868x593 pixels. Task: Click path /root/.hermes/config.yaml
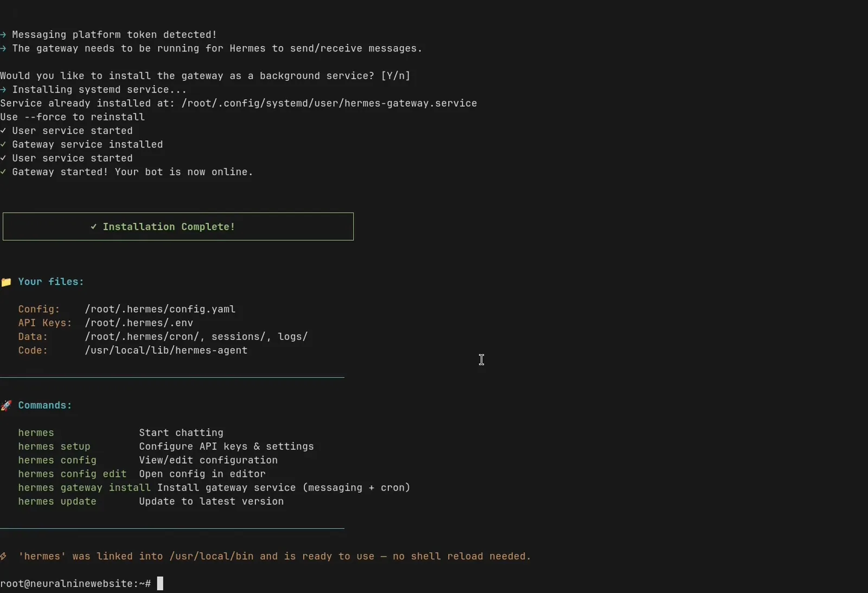click(160, 309)
